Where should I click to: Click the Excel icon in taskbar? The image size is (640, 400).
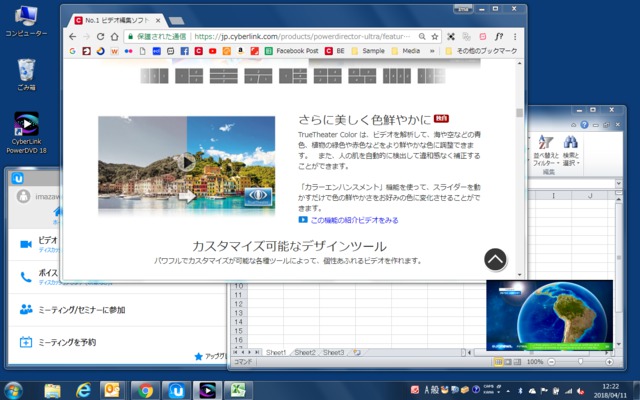pyautogui.click(x=241, y=389)
